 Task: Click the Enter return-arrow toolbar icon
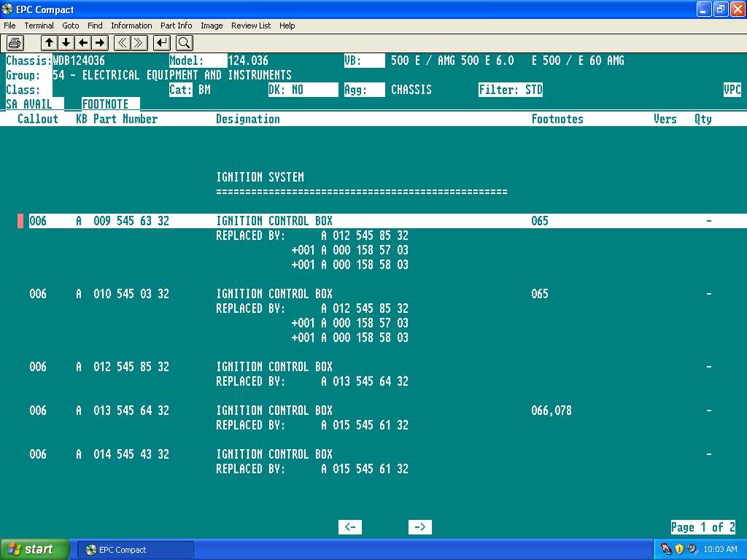pyautogui.click(x=162, y=43)
